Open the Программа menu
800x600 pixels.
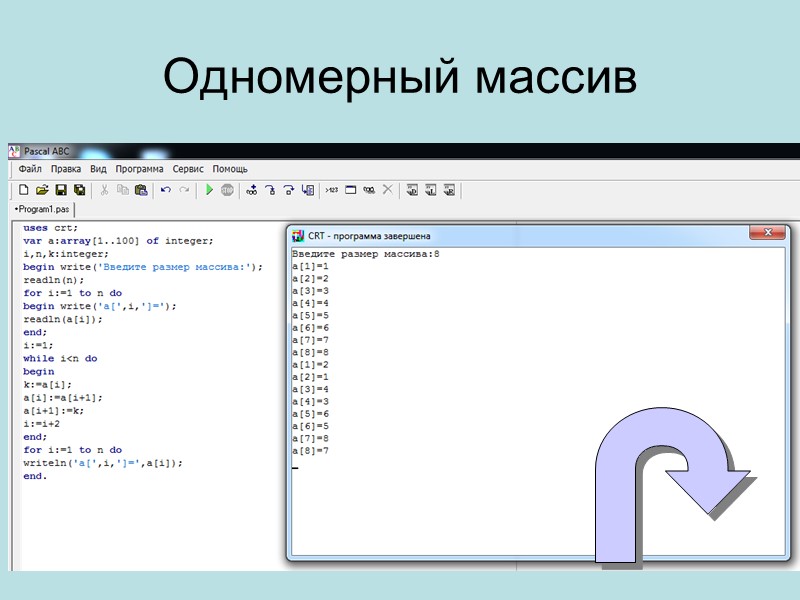click(139, 169)
